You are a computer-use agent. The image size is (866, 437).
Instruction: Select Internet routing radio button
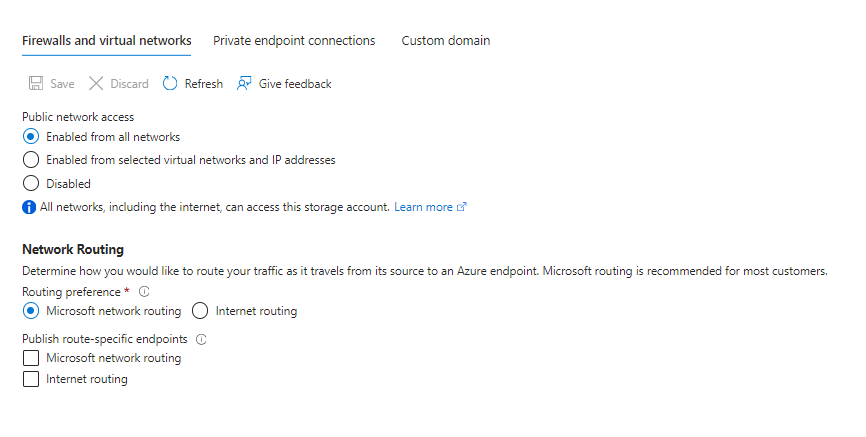pyautogui.click(x=200, y=311)
